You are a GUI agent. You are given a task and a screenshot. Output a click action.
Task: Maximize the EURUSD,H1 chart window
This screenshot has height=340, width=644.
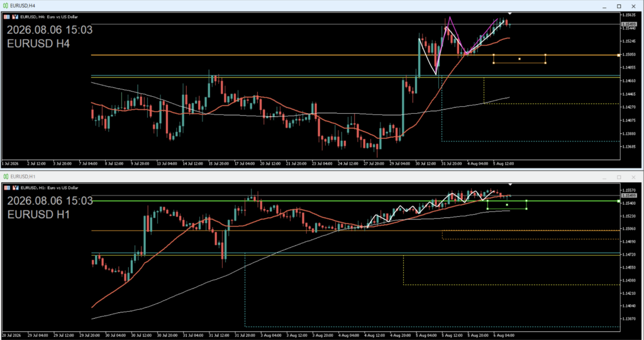click(619, 177)
